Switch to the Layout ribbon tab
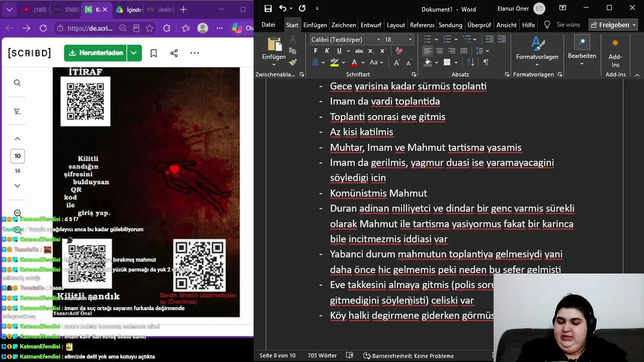Image resolution: width=644 pixels, height=362 pixels. point(396,25)
